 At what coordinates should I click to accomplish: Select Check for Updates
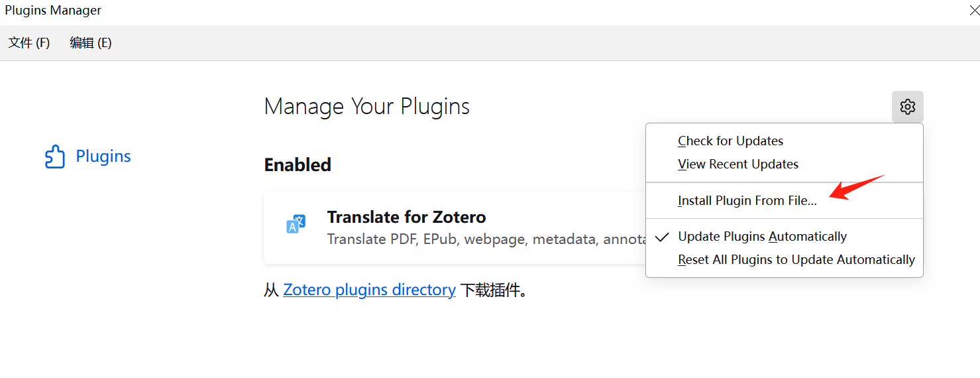(730, 141)
